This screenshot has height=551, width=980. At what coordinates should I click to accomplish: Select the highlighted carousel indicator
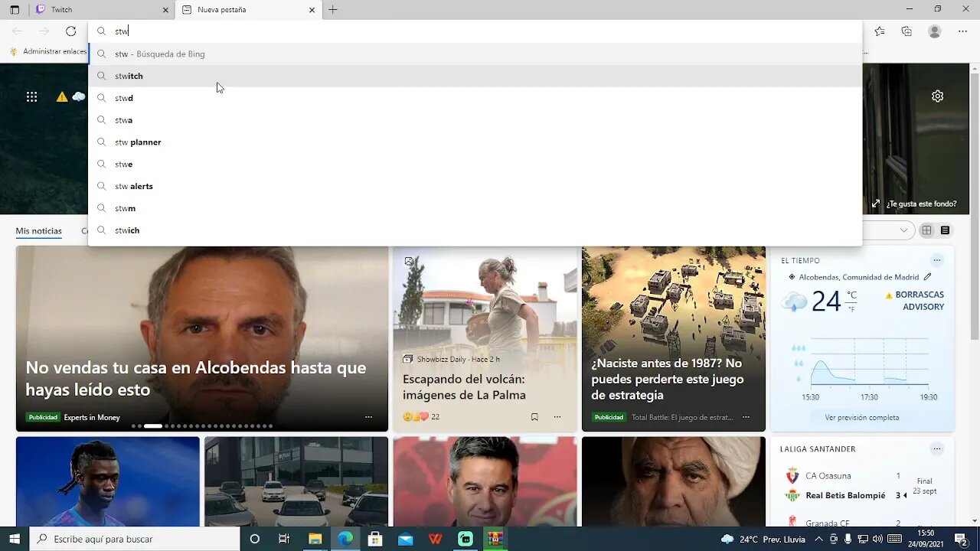tap(153, 425)
